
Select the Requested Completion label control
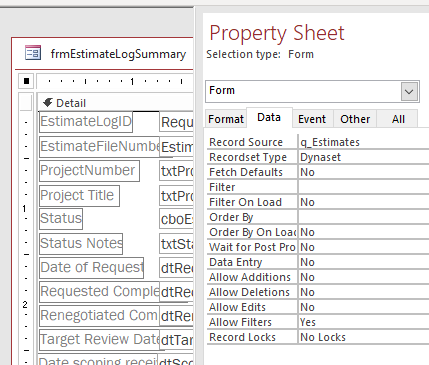click(99, 292)
